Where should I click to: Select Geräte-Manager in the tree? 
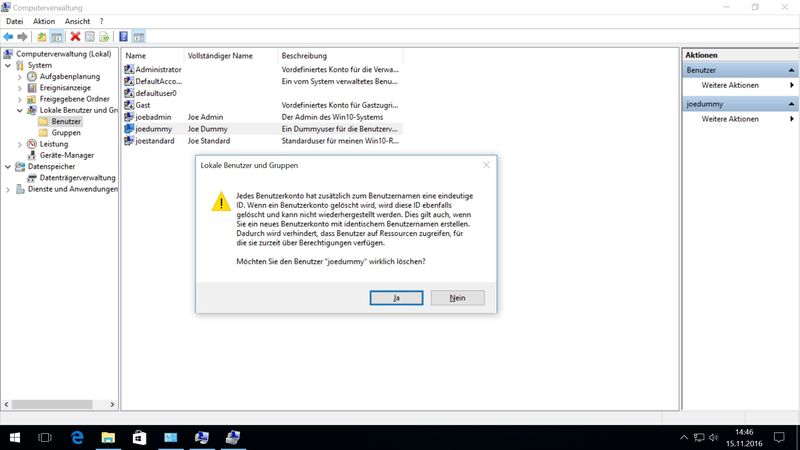(x=66, y=155)
